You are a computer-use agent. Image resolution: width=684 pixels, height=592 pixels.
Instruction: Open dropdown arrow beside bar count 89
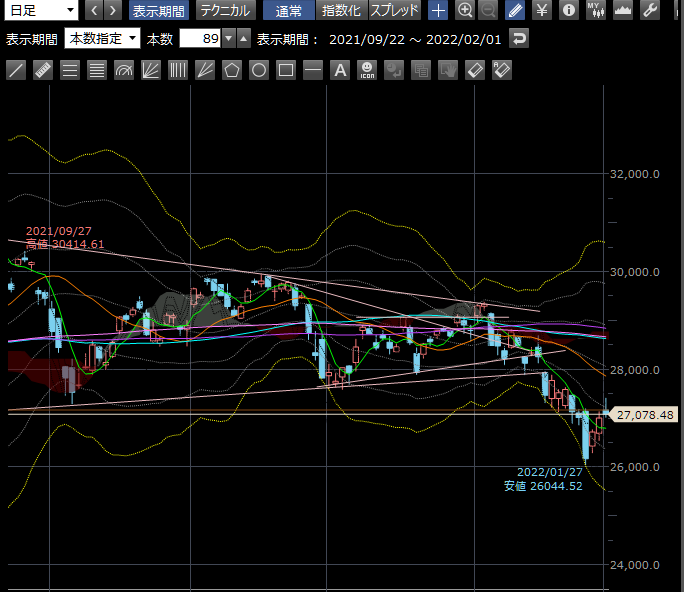[x=229, y=39]
